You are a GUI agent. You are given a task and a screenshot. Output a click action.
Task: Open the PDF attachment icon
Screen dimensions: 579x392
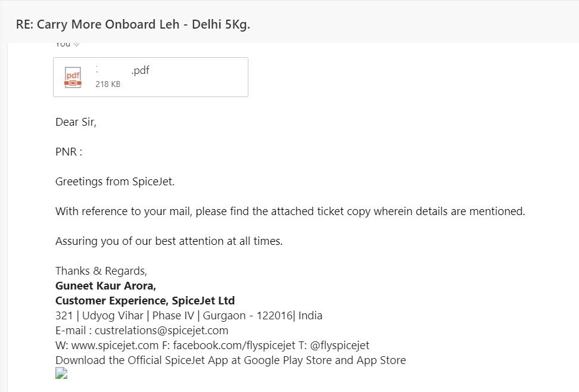[x=73, y=77]
